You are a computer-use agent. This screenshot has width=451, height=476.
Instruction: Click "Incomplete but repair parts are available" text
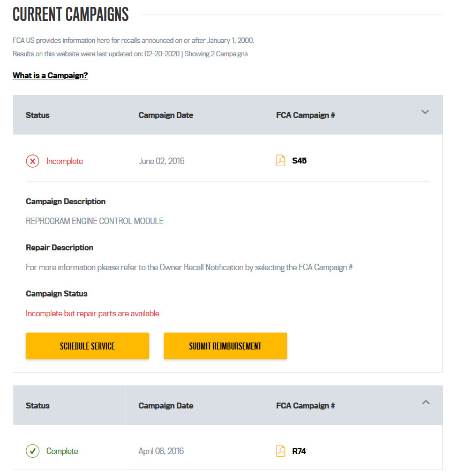click(93, 314)
